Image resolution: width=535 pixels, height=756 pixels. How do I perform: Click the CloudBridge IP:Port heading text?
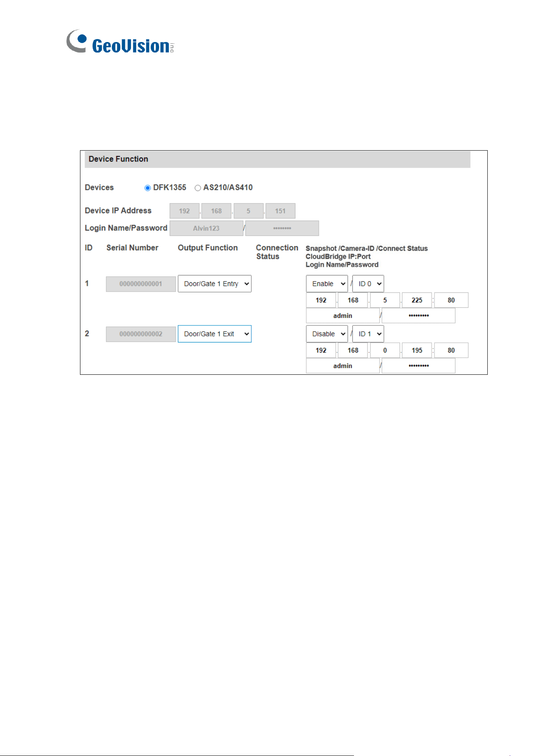click(x=338, y=256)
